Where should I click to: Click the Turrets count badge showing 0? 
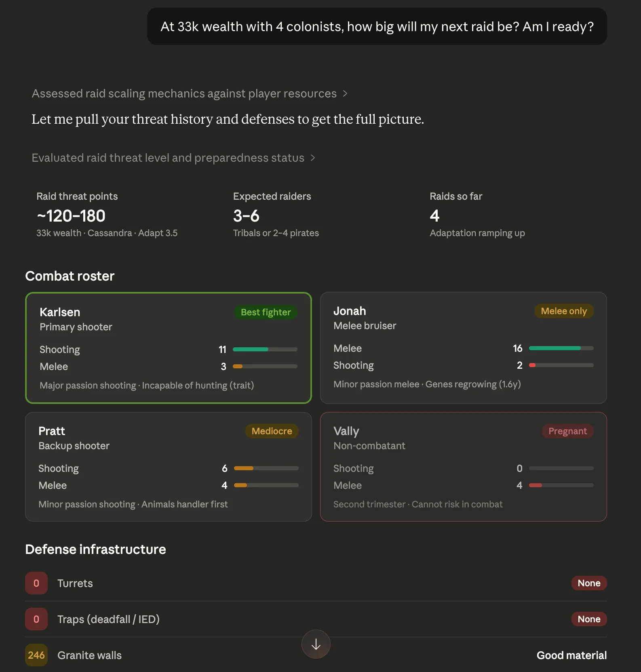click(x=36, y=583)
